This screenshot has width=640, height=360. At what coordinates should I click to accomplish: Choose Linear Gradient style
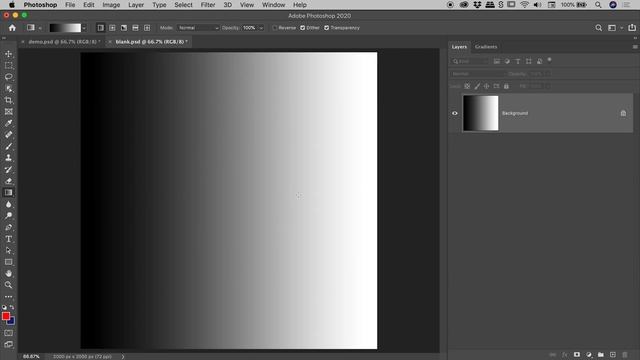(100, 28)
